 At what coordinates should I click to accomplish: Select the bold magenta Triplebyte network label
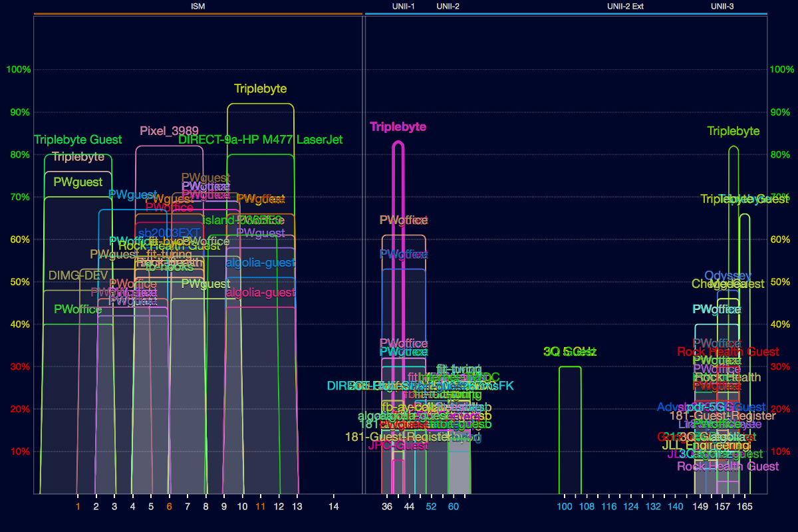pos(398,126)
